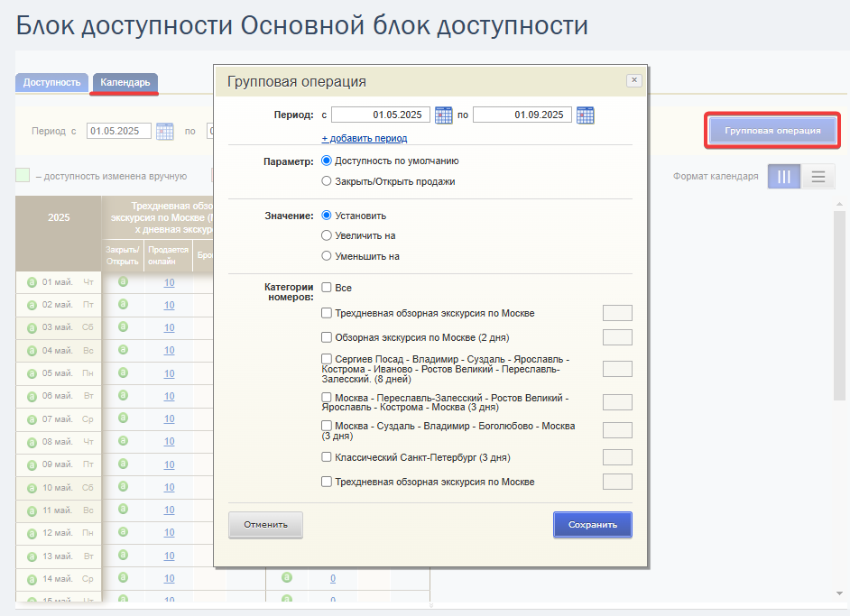
Task: Open calendar picker for dialog end date
Action: click(585, 115)
